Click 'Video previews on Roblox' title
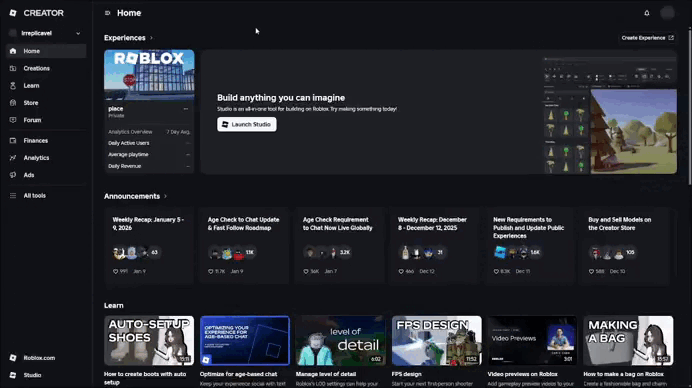This screenshot has height=388, width=692. (523, 374)
